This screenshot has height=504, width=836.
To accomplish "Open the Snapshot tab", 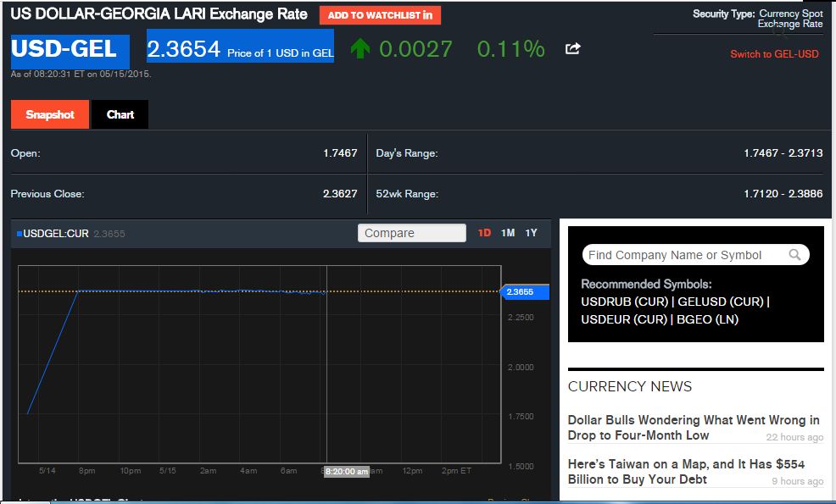I will 50,114.
